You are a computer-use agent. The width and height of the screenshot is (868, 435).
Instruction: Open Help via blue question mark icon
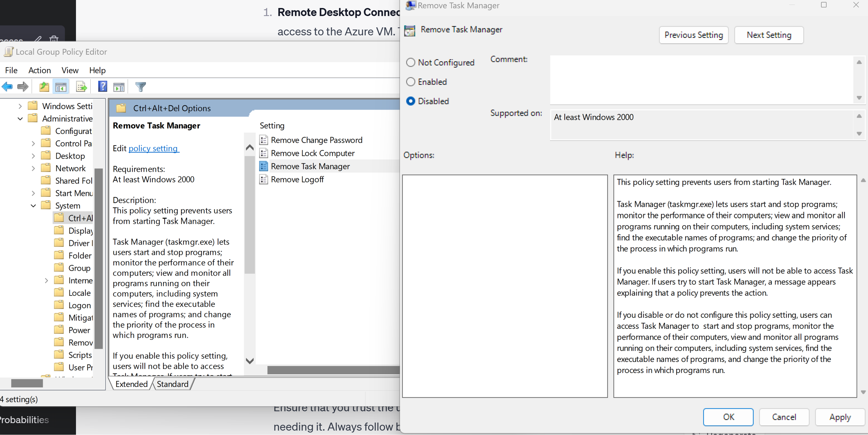[x=102, y=87]
